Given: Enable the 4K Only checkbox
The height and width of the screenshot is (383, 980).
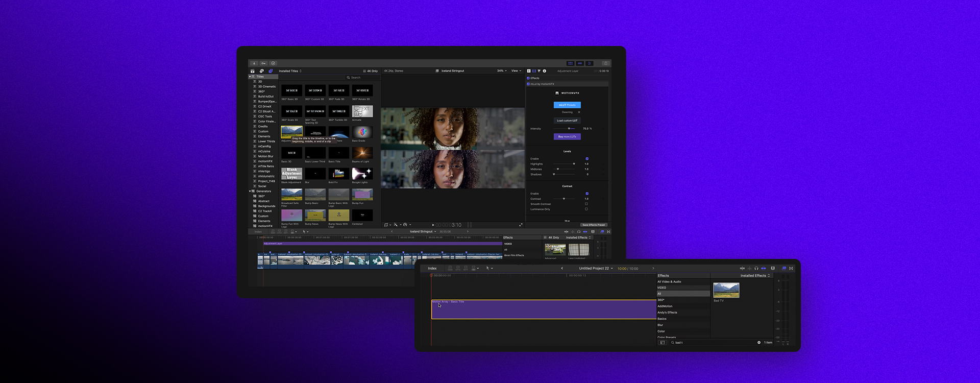Looking at the screenshot, I should coord(364,71).
